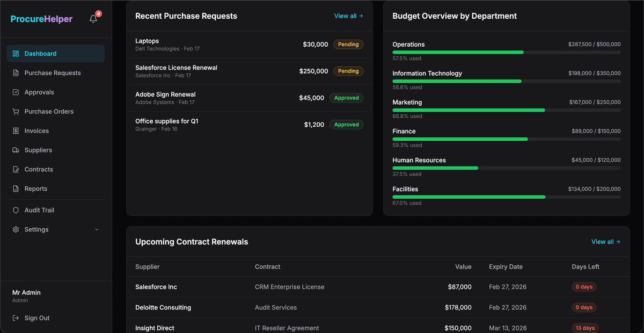
Task: Click the Approved badge on Adobe Sign Renewal
Action: [346, 98]
